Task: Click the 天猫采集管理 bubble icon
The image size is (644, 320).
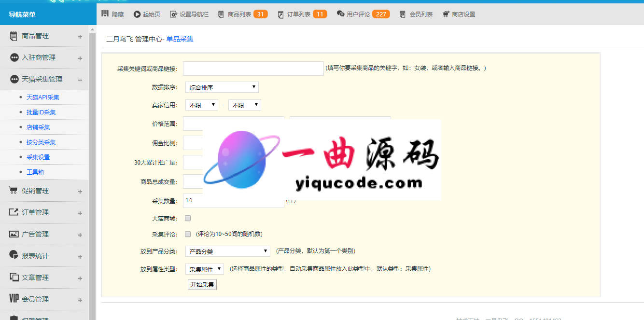Action: 14,79
